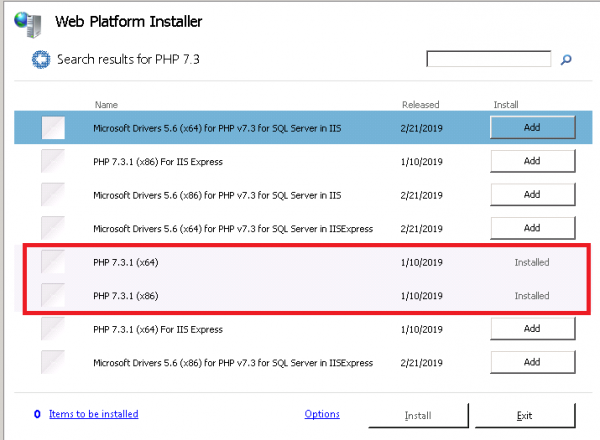Click the 'Search results for PHP 7.3' heading
Viewport: 600px width, 440px height.
(x=128, y=59)
